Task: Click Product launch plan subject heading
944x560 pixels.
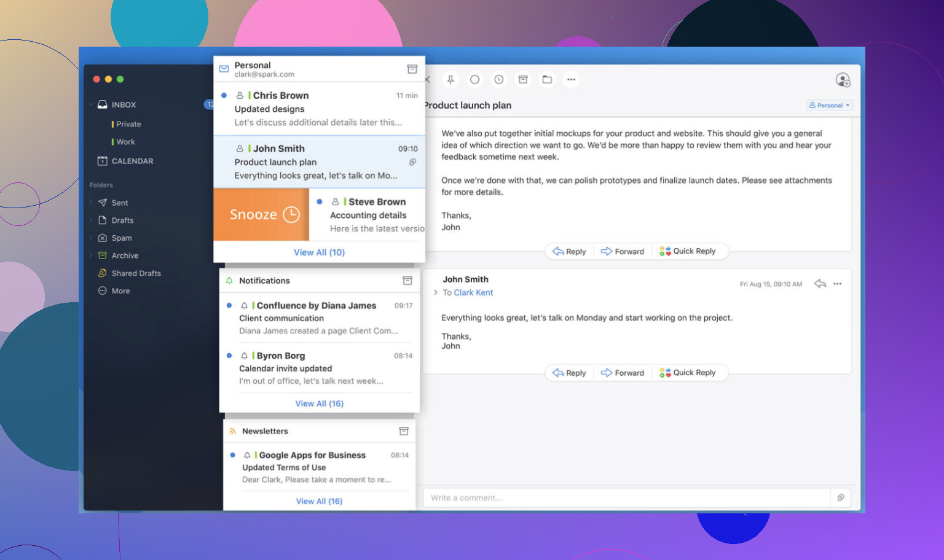Action: click(x=467, y=105)
